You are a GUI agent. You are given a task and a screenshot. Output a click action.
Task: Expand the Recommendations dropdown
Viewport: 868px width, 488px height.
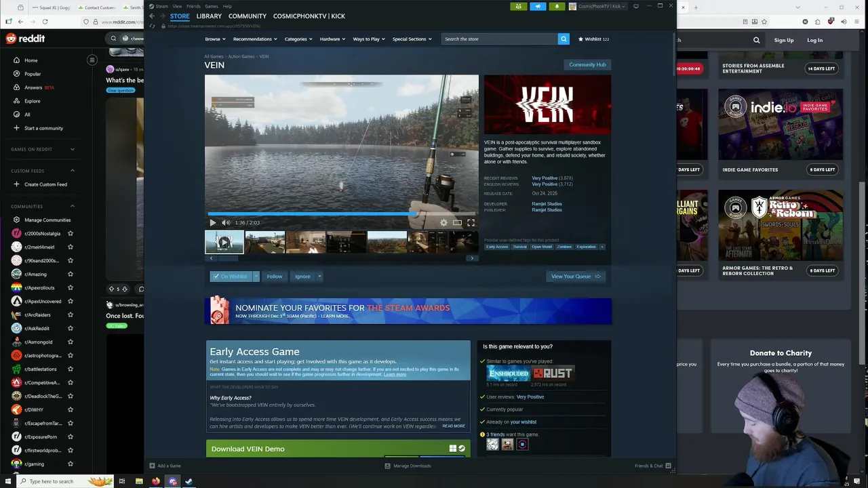pyautogui.click(x=255, y=39)
